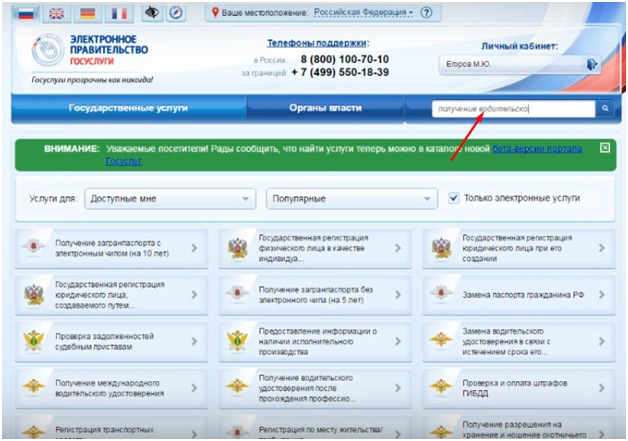Screen dimensions: 628x441
Task: Select the French flag language icon
Action: pos(119,13)
